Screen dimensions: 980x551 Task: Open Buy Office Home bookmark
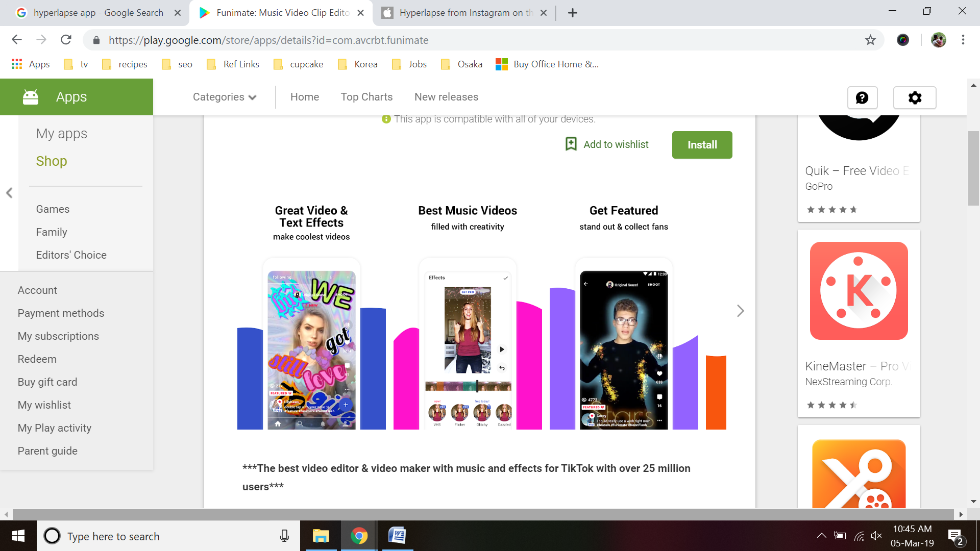tap(547, 64)
